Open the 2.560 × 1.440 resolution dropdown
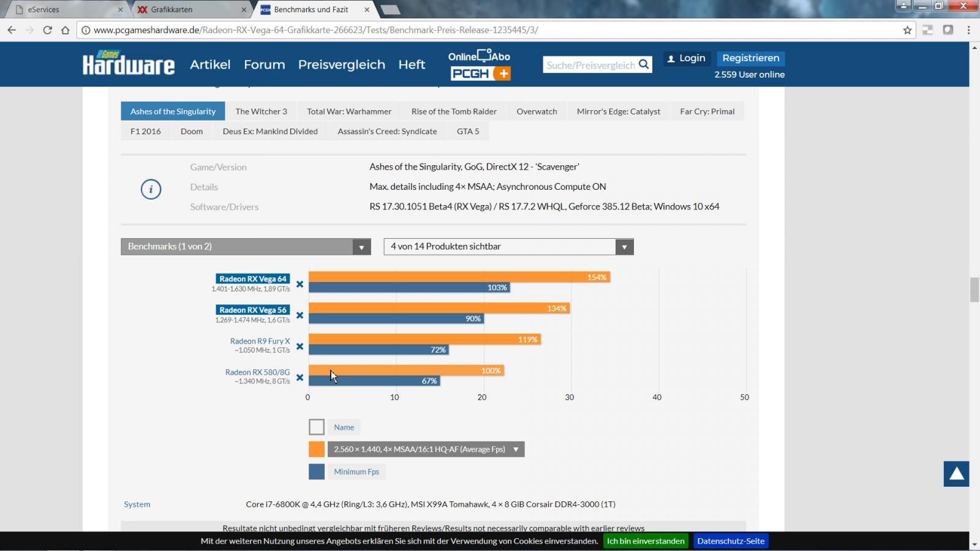 pos(426,449)
